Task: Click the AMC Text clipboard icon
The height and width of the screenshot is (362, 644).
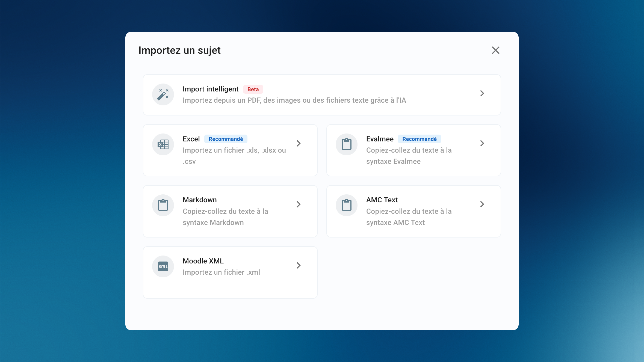Action: pyautogui.click(x=347, y=205)
